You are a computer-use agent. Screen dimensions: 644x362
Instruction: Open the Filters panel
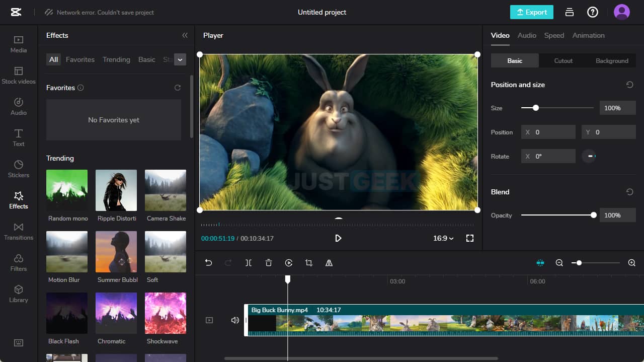click(19, 263)
